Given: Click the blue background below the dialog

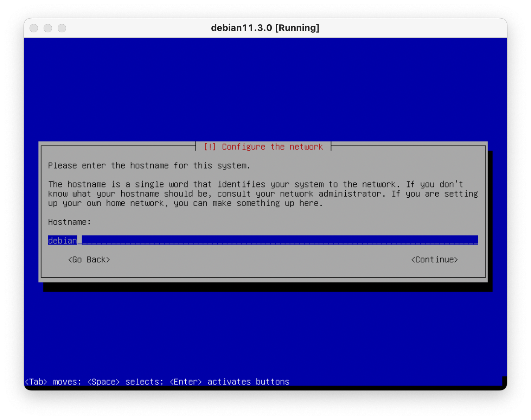Looking at the screenshot, I should (x=265, y=334).
